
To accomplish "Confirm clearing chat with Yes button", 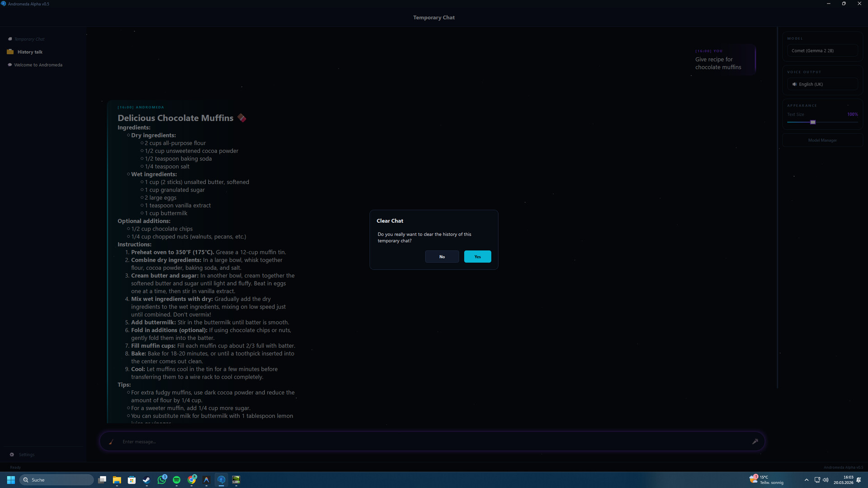I will (477, 257).
